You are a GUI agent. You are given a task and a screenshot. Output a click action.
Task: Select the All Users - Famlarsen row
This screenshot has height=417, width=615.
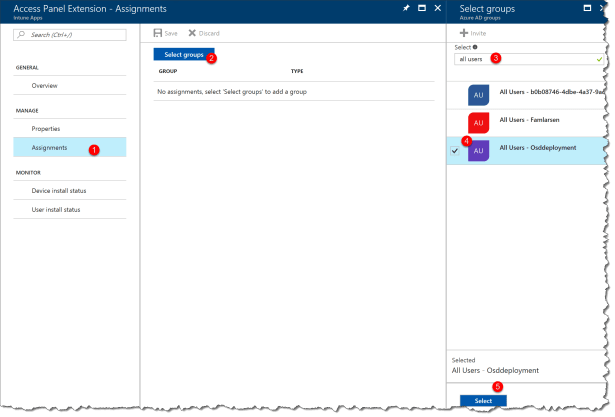pos(528,123)
